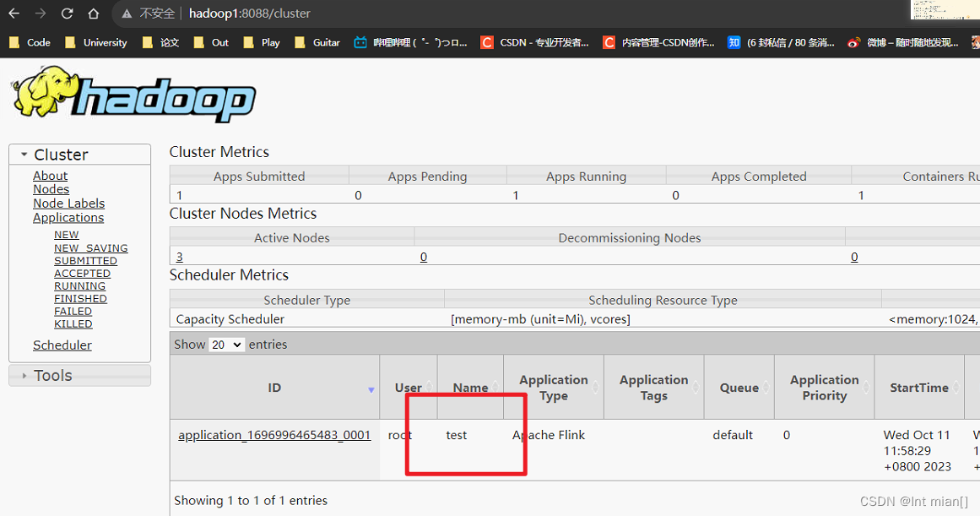This screenshot has width=980, height=516.
Task: Sort by ID column arrow
Action: 371,389
